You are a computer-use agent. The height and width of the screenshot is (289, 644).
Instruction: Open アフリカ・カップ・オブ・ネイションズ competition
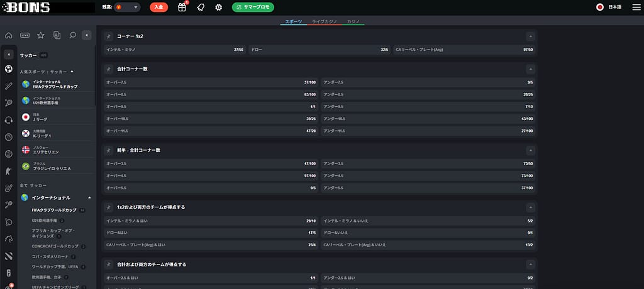tap(53, 234)
